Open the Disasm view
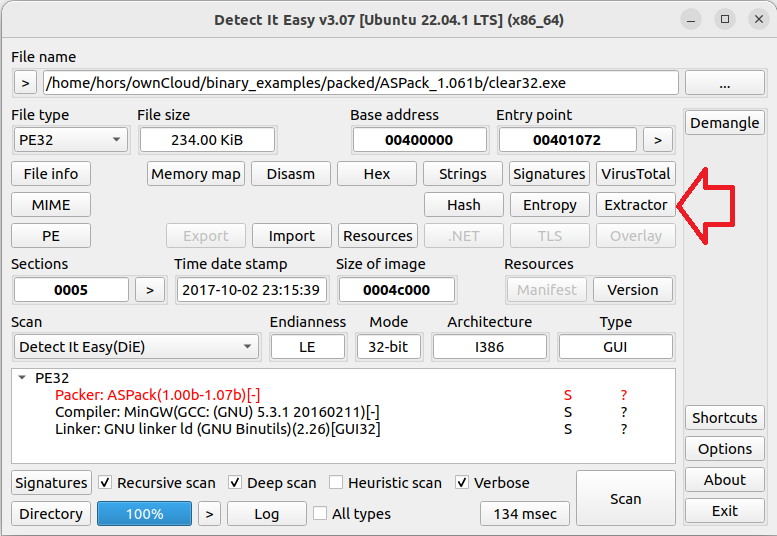Image resolution: width=777 pixels, height=536 pixels. point(291,174)
